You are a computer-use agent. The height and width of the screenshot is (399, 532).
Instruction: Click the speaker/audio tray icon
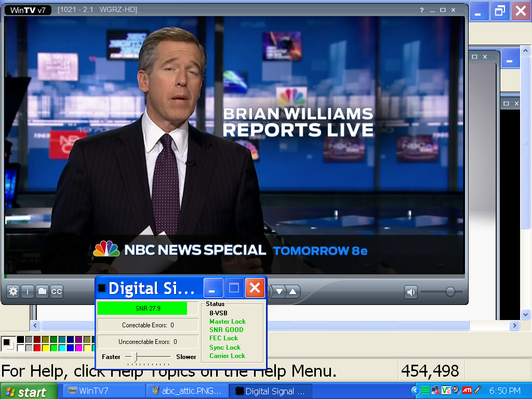point(456,391)
